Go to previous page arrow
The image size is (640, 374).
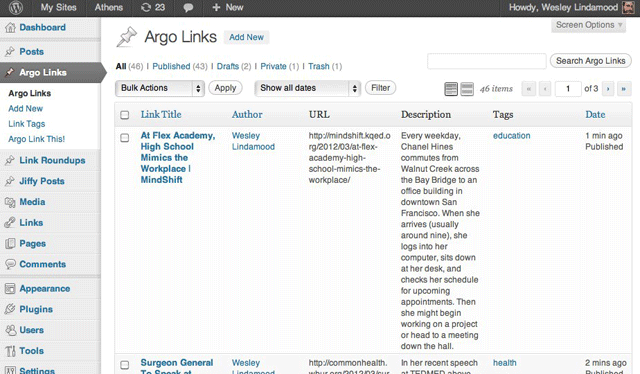click(x=545, y=89)
